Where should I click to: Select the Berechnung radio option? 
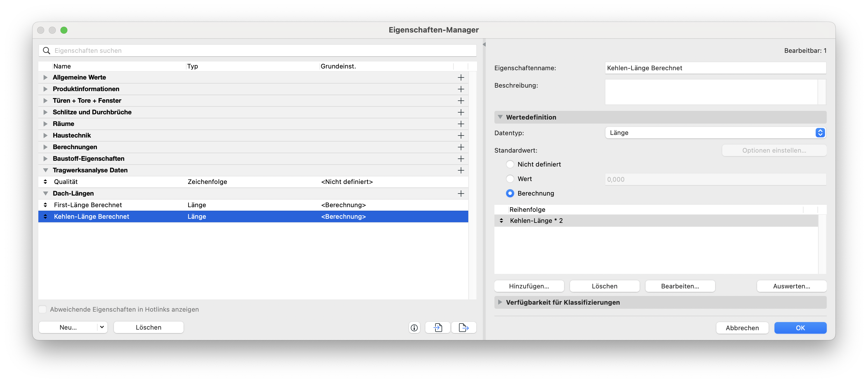[510, 193]
